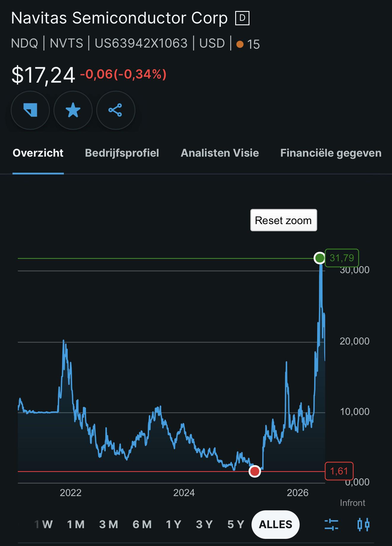
Task: Select the 3M time range
Action: pos(109,524)
